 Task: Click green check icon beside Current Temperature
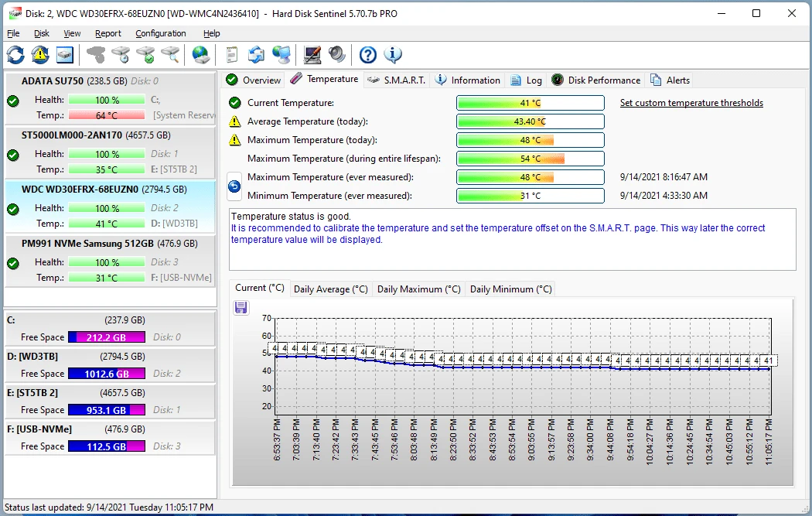pos(234,103)
